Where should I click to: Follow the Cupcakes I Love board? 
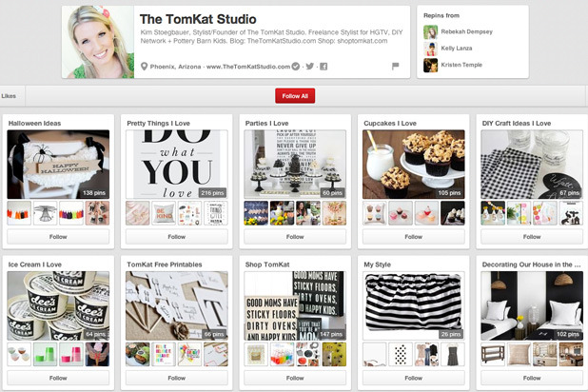click(413, 236)
